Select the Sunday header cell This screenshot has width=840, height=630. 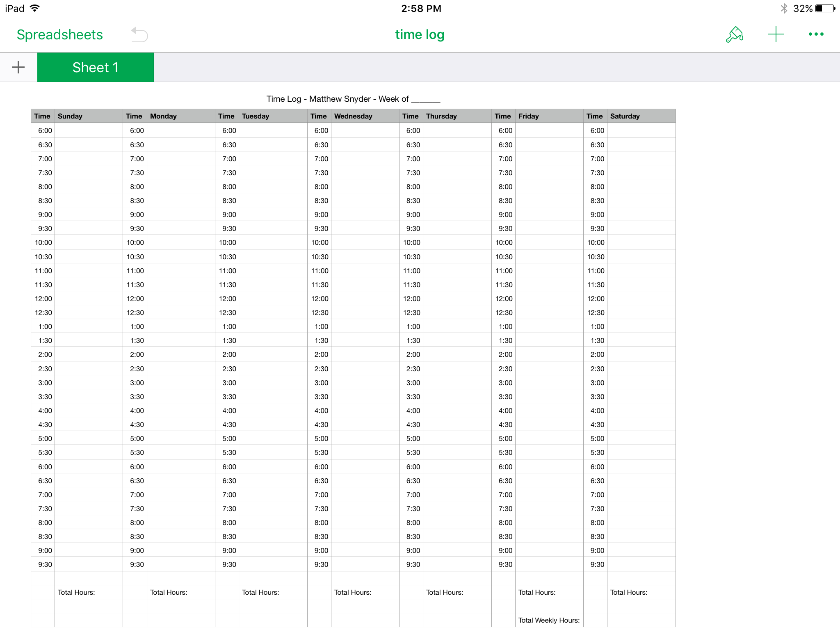pos(89,116)
